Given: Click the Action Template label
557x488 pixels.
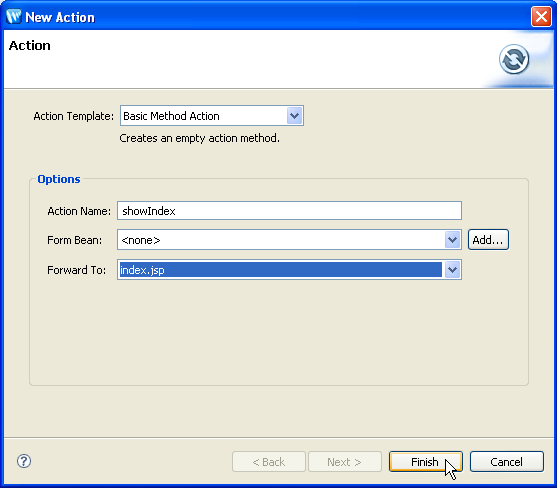Looking at the screenshot, I should pyautogui.click(x=74, y=116).
